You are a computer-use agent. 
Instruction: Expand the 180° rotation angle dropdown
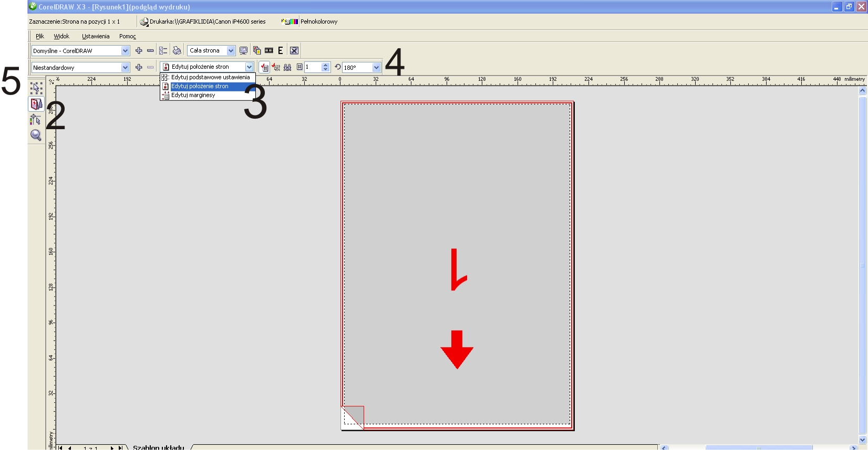376,68
